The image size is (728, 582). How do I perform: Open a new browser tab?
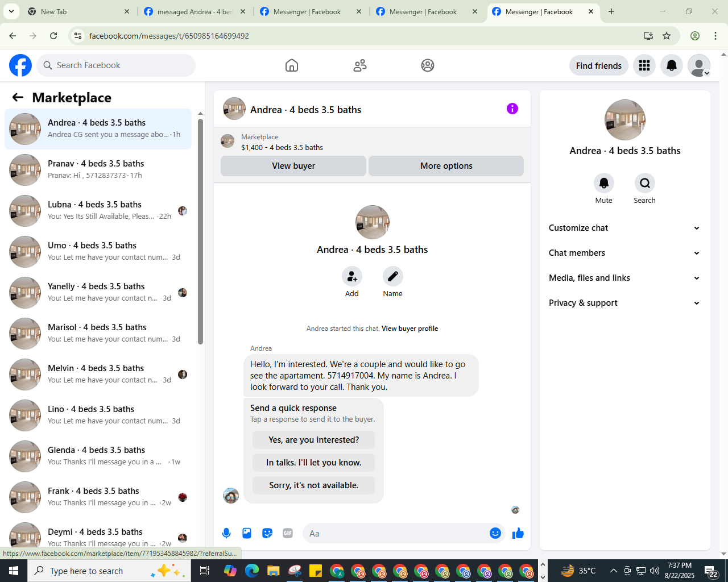click(x=611, y=11)
